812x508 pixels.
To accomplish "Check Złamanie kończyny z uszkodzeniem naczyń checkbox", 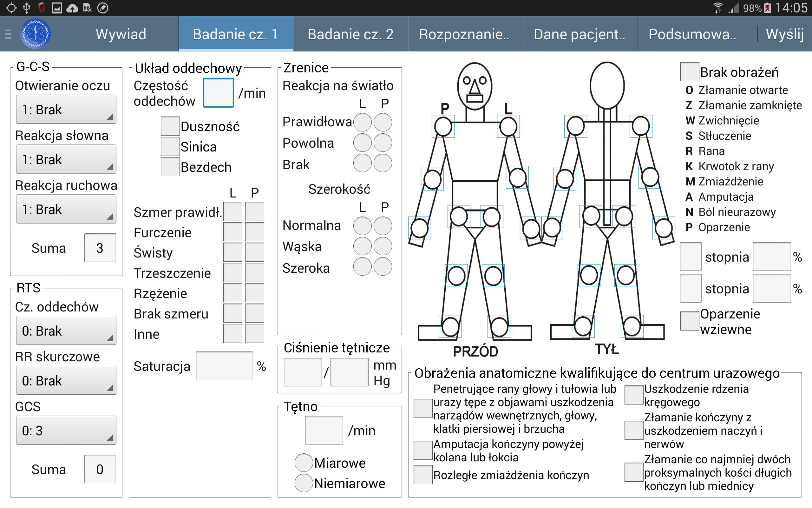I will [633, 430].
